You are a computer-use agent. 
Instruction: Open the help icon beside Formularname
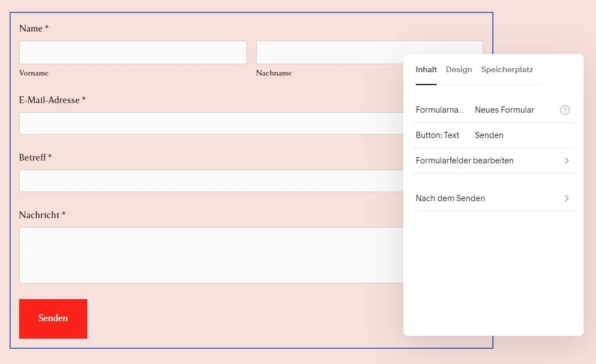(565, 110)
